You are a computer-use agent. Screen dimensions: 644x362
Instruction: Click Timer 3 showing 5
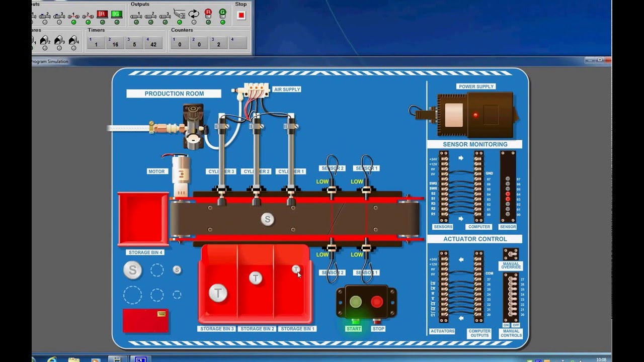pos(134,43)
